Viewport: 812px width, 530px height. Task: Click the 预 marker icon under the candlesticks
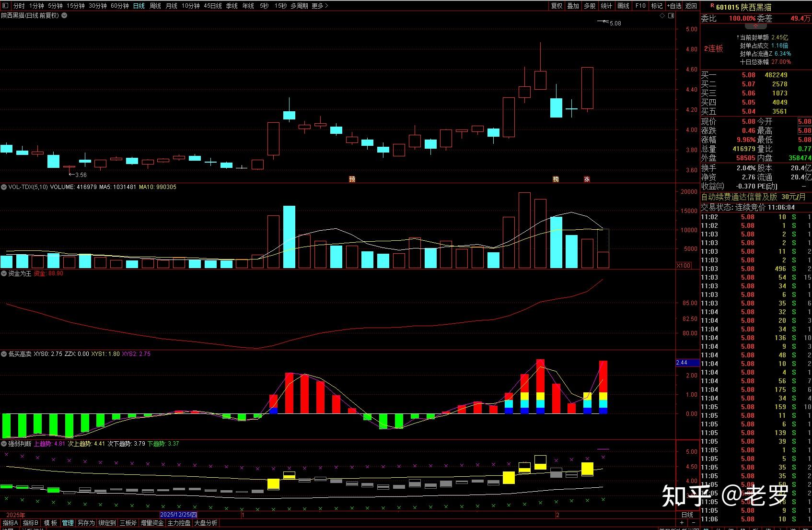click(x=352, y=179)
